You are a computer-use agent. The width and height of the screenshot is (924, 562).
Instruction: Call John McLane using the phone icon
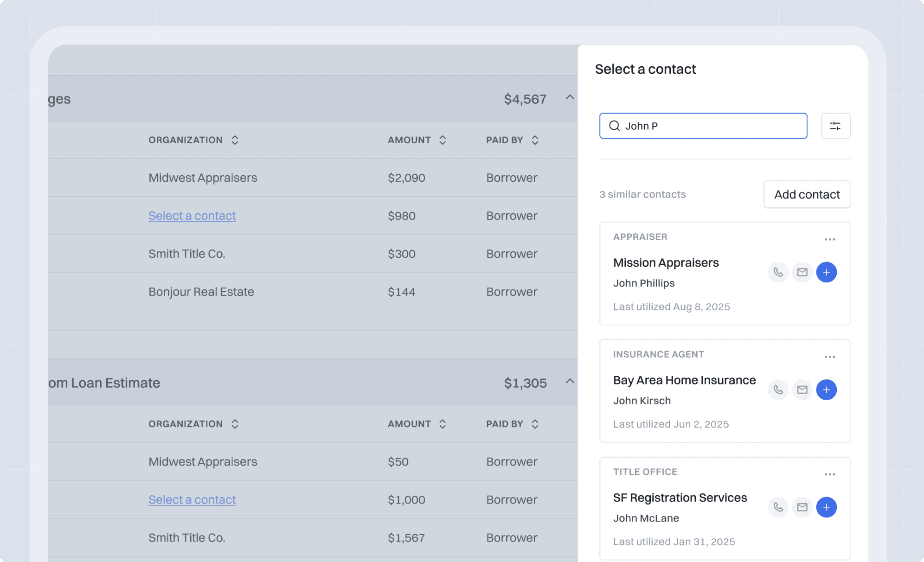point(778,507)
